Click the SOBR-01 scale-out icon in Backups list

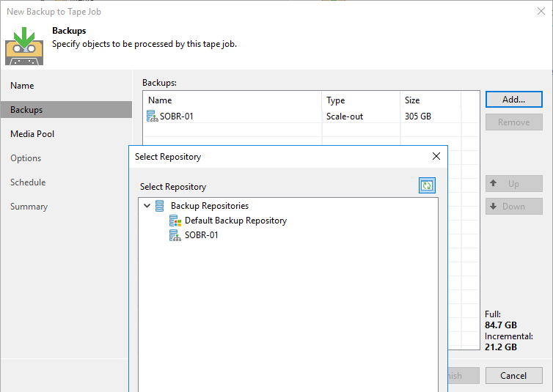click(152, 117)
